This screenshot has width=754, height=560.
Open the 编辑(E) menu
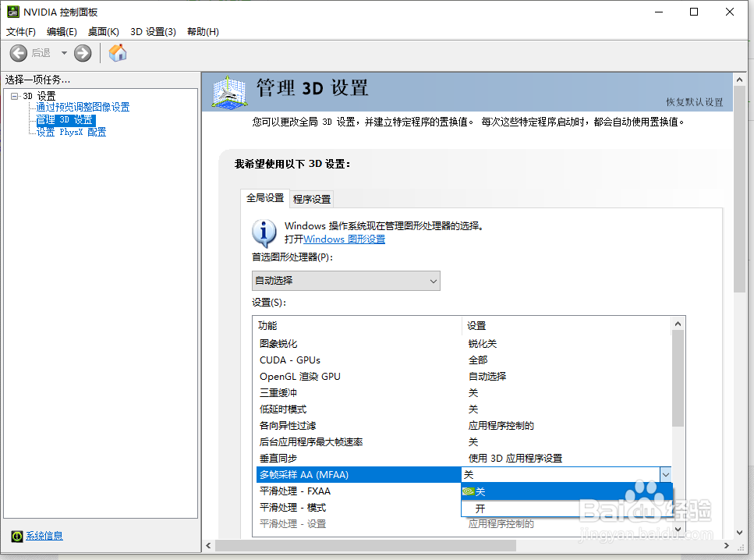pyautogui.click(x=62, y=32)
